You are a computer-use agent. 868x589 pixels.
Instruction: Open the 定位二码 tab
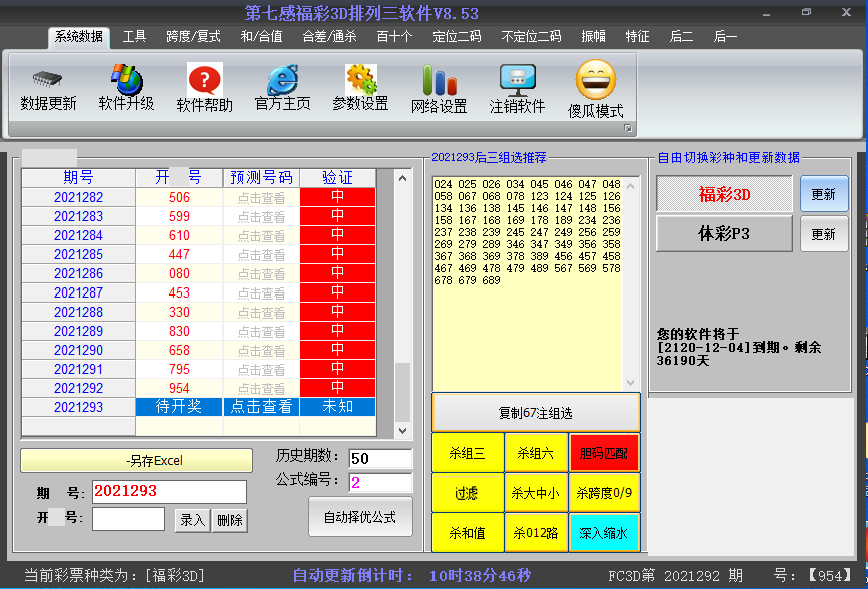tap(457, 37)
